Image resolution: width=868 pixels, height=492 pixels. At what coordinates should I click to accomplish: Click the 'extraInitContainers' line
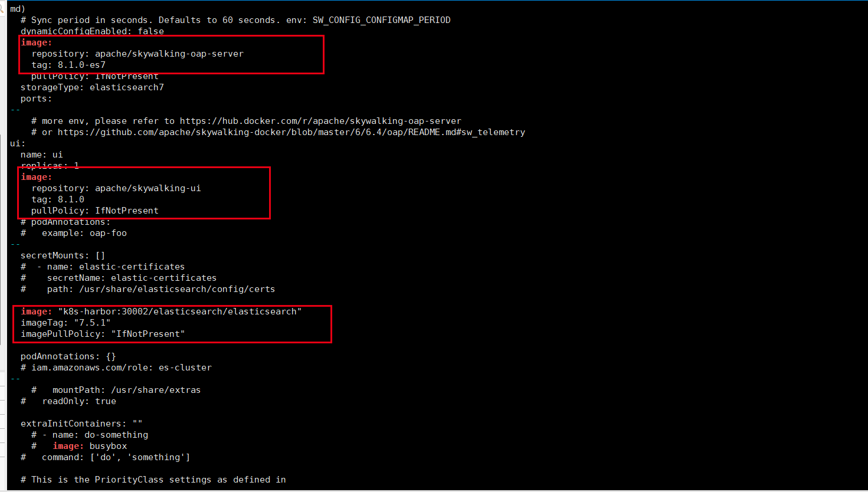pyautogui.click(x=81, y=424)
